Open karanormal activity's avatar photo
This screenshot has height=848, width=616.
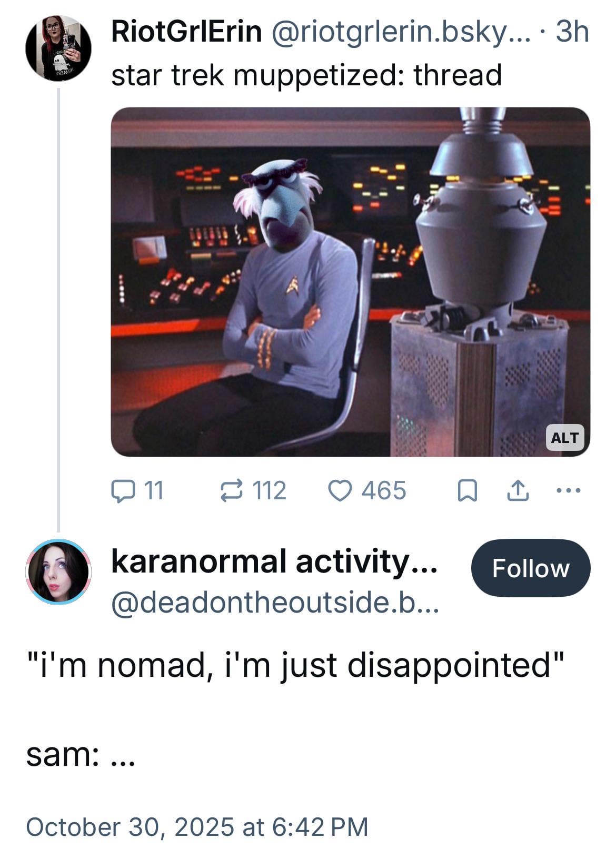pyautogui.click(x=58, y=571)
